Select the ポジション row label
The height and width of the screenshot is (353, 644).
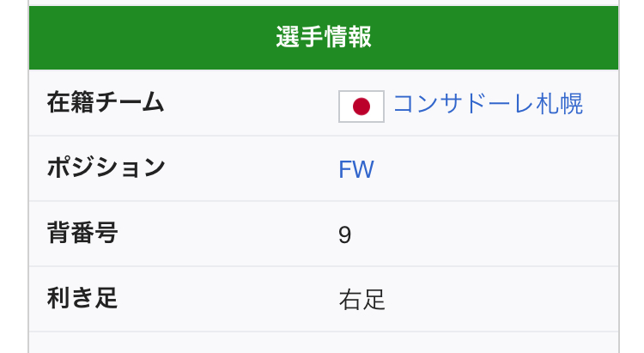106,168
